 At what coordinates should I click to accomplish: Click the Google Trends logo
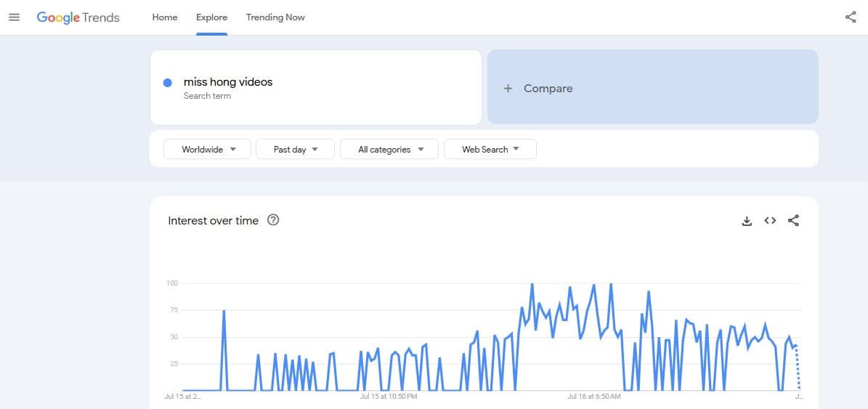pyautogui.click(x=78, y=17)
